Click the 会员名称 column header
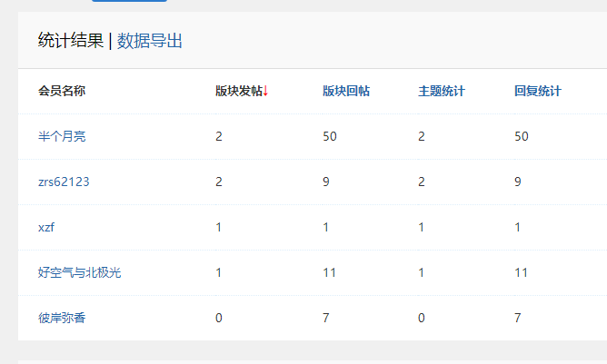Screen dimensions: 607x364 tap(62, 91)
